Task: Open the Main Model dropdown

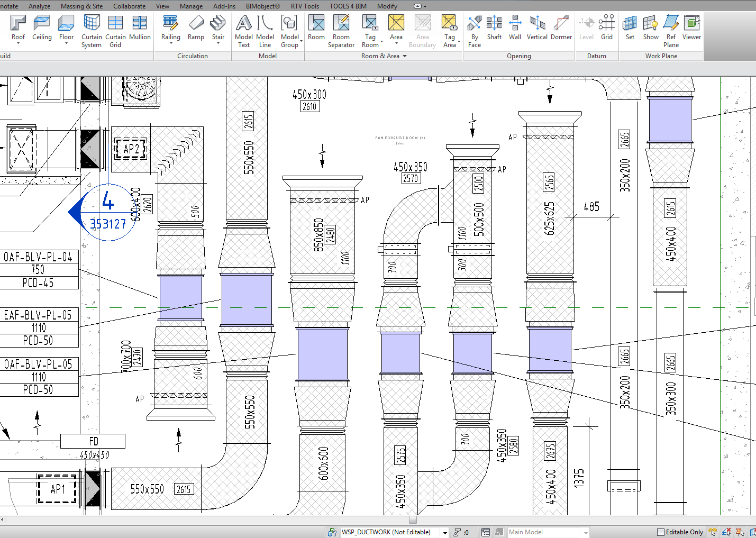Action: pos(586,532)
